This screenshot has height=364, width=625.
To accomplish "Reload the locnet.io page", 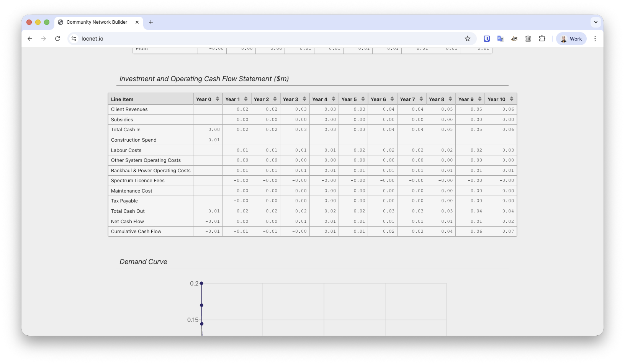I will coord(57,39).
